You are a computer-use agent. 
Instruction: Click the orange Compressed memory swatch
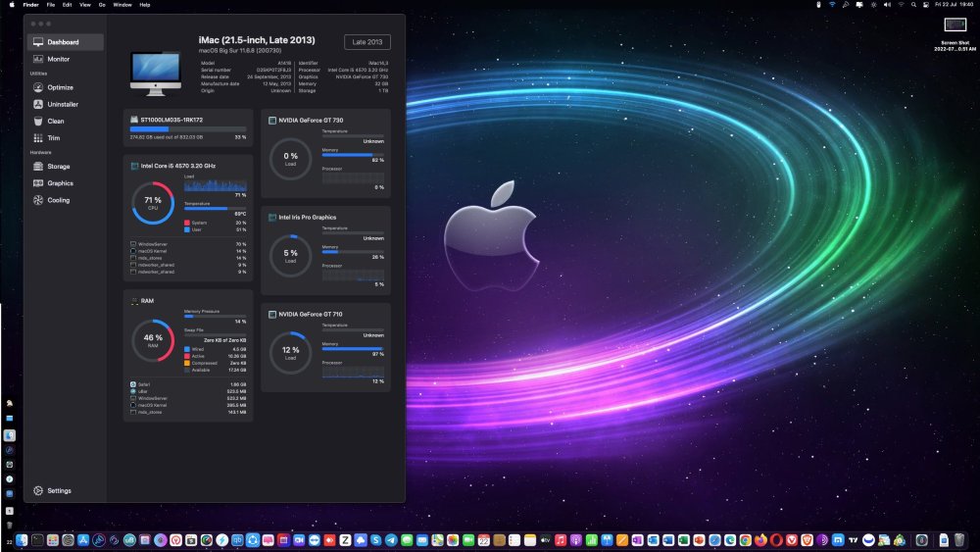coord(187,363)
